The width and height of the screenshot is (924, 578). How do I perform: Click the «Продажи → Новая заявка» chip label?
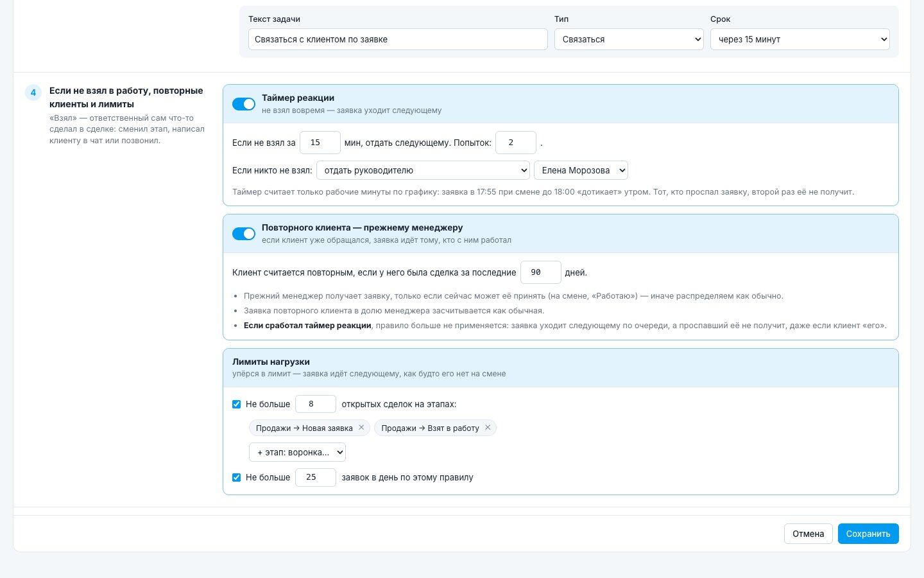pos(304,428)
